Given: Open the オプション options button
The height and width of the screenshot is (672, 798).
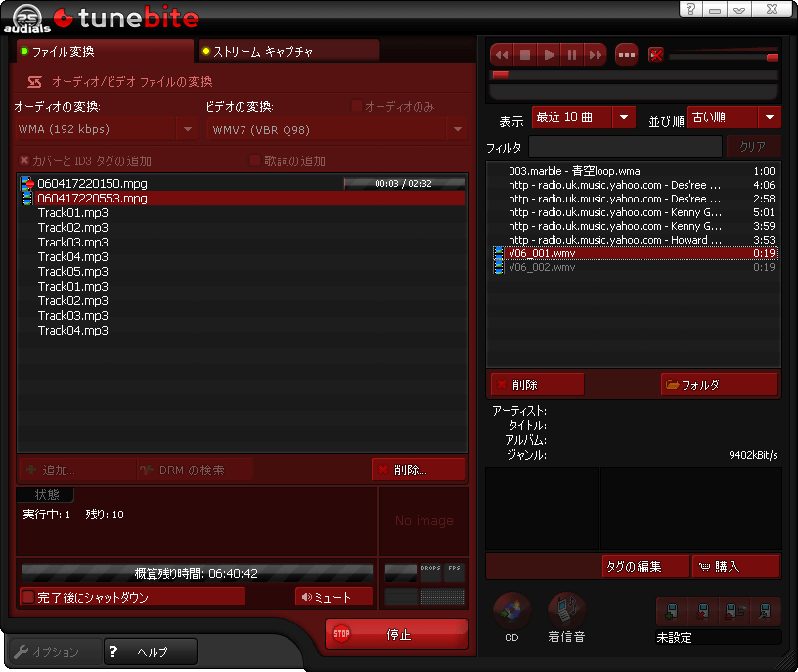Looking at the screenshot, I should click(x=55, y=651).
